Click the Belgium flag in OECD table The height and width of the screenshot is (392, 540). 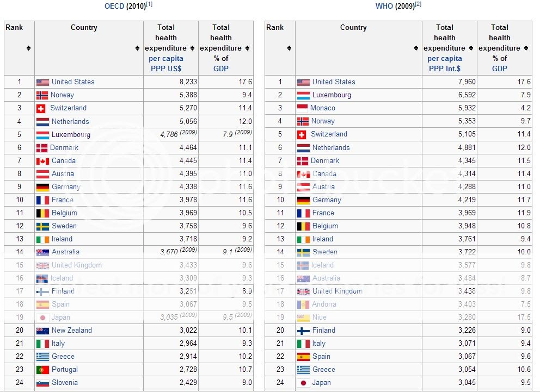[x=42, y=213]
